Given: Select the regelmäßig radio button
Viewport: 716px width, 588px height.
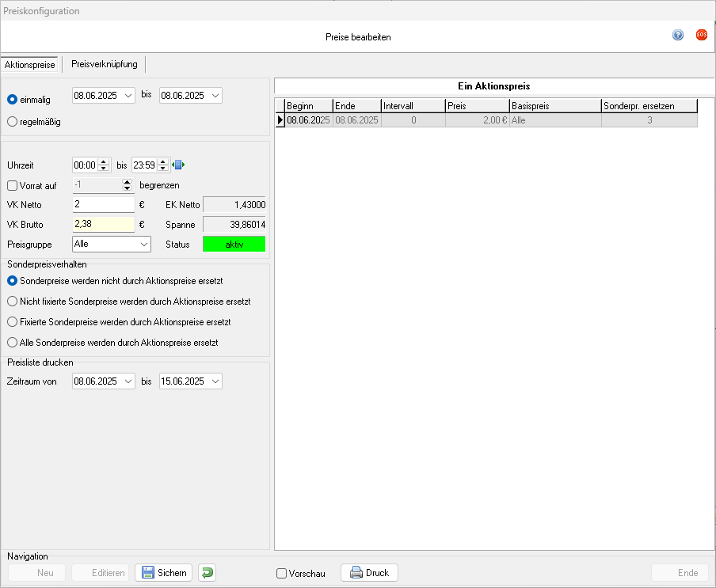Looking at the screenshot, I should (x=12, y=122).
